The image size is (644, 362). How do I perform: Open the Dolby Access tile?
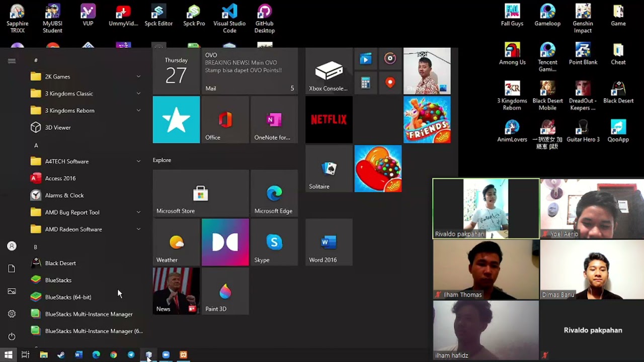point(225,242)
